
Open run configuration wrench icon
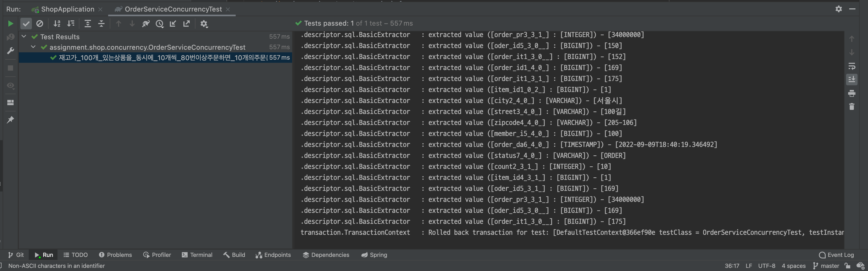[10, 51]
